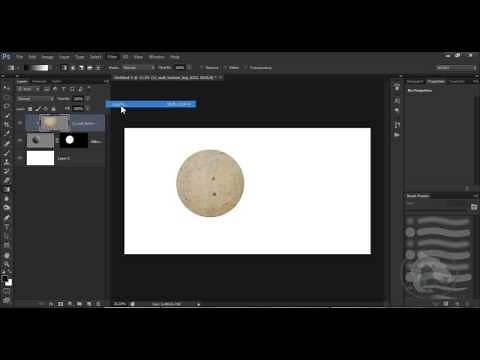Select the History Brush tool
The image size is (480, 360).
[x=6, y=171]
